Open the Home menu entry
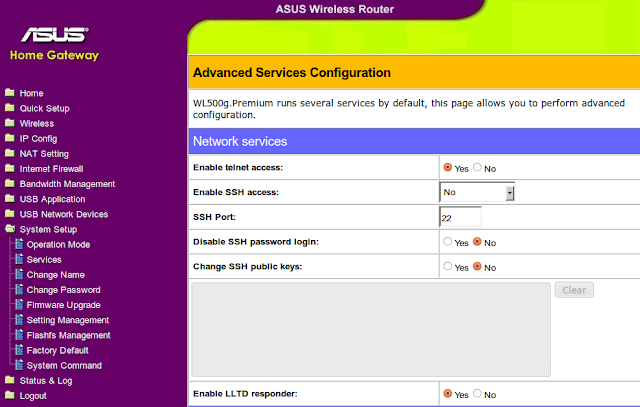This screenshot has width=640, height=407. point(31,93)
